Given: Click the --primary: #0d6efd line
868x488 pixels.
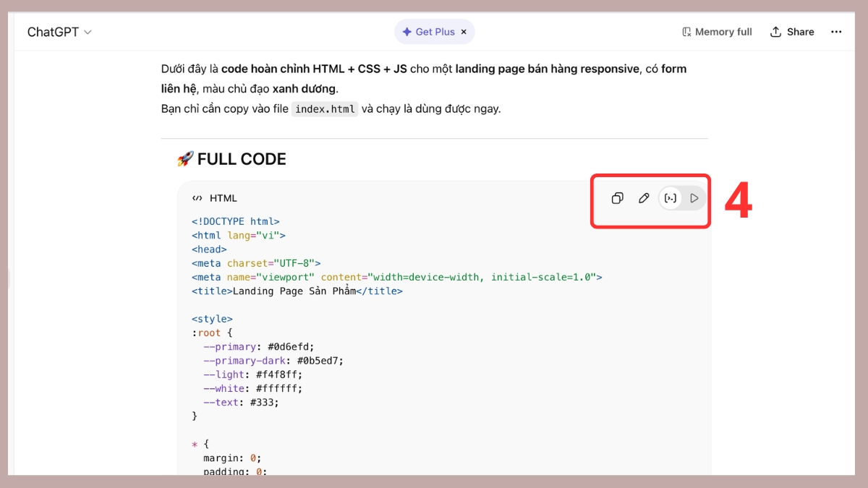Looking at the screenshot, I should tap(259, 346).
